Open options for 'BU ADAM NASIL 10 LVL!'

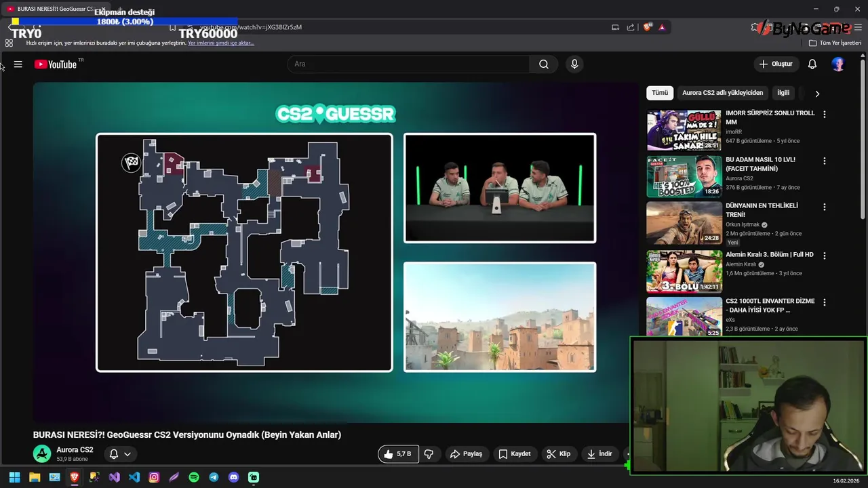point(825,161)
